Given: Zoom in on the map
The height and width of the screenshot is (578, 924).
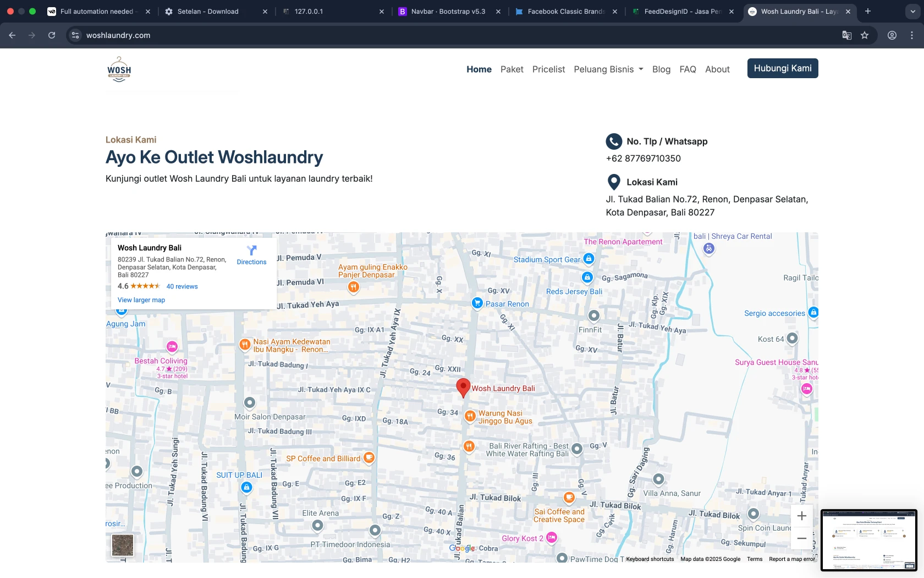Looking at the screenshot, I should point(802,516).
